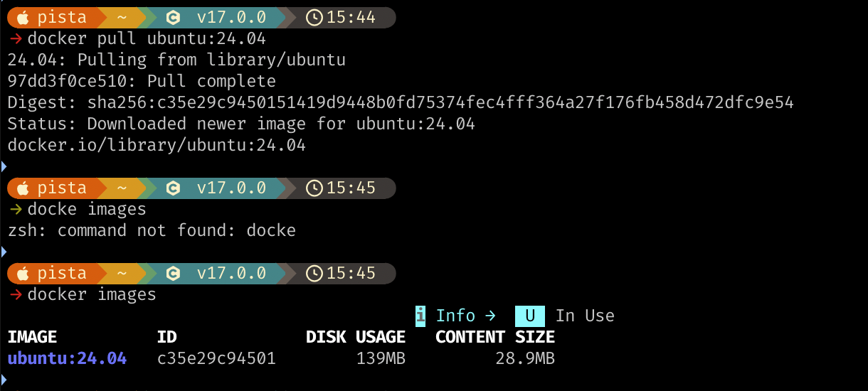
Task: Click the Apple logo in the last prompt
Action: 23,274
